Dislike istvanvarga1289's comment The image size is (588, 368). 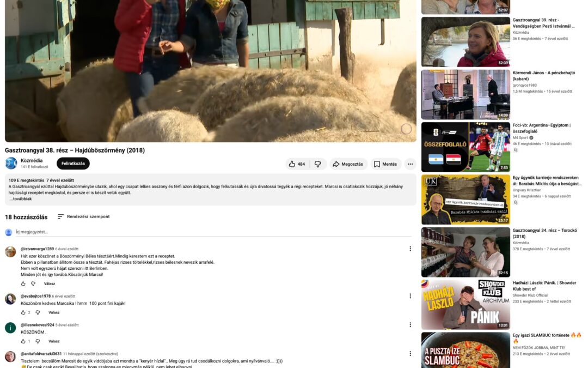pyautogui.click(x=33, y=283)
